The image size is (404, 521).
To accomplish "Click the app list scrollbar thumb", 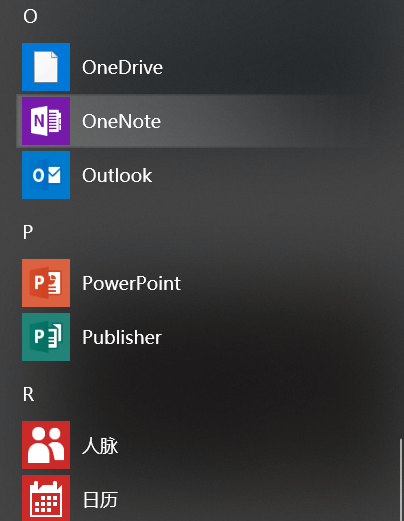I will 401,480.
